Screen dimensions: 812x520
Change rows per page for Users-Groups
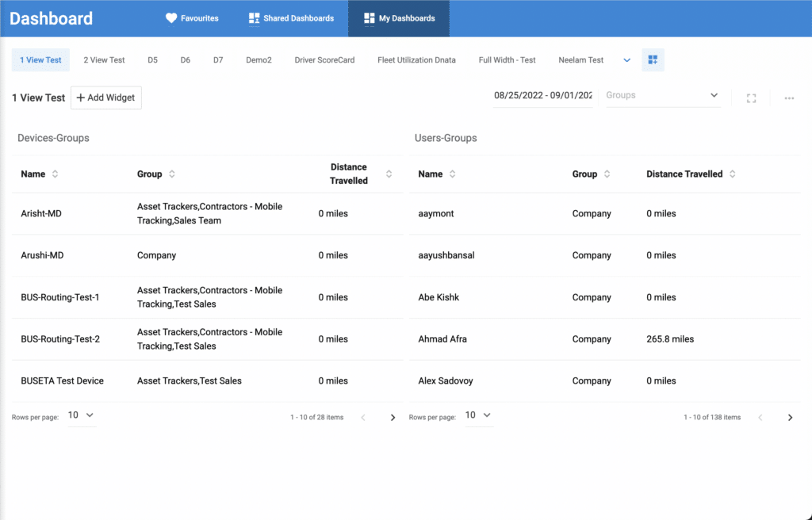478,415
